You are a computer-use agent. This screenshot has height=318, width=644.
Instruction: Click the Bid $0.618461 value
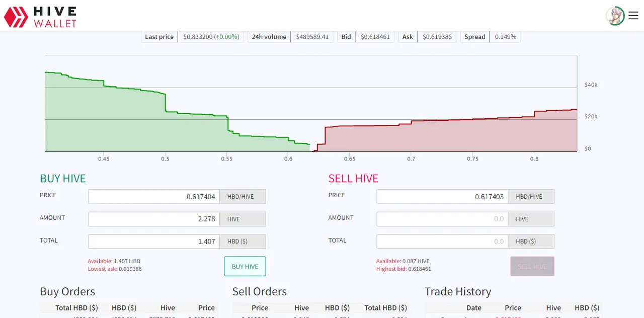pyautogui.click(x=375, y=37)
